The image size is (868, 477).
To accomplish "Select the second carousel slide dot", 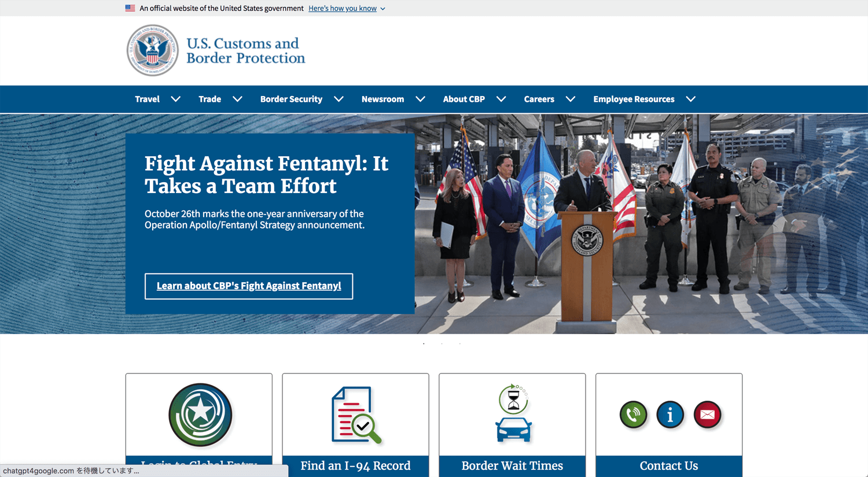I will (x=442, y=343).
